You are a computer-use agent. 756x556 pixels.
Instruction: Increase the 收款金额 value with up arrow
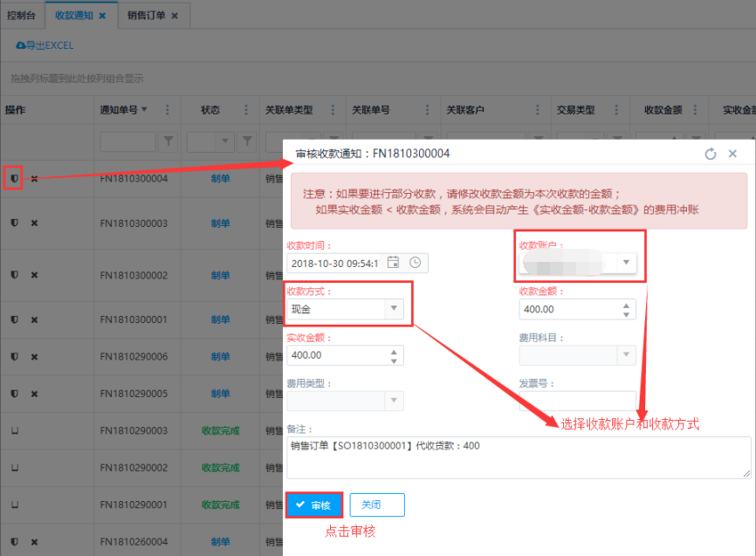pos(626,305)
